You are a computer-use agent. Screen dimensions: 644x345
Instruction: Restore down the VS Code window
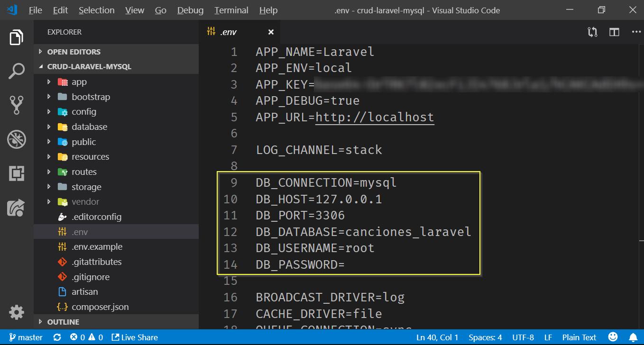point(601,10)
